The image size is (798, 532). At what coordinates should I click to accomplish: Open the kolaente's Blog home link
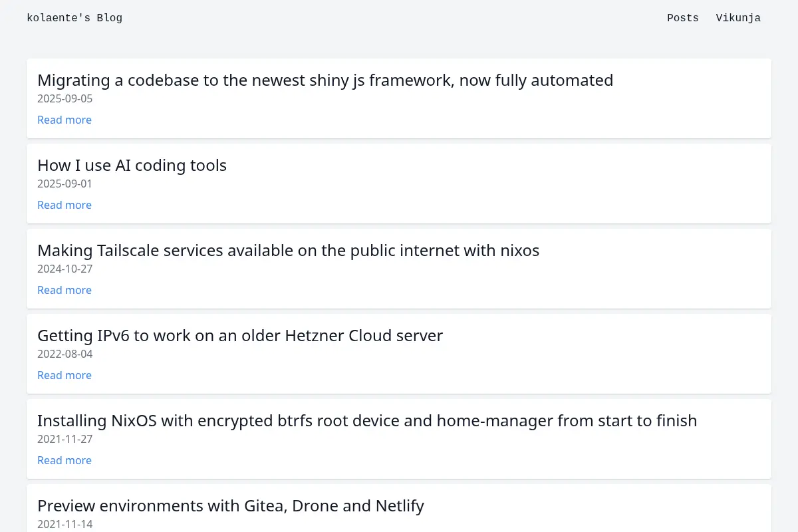pyautogui.click(x=74, y=18)
